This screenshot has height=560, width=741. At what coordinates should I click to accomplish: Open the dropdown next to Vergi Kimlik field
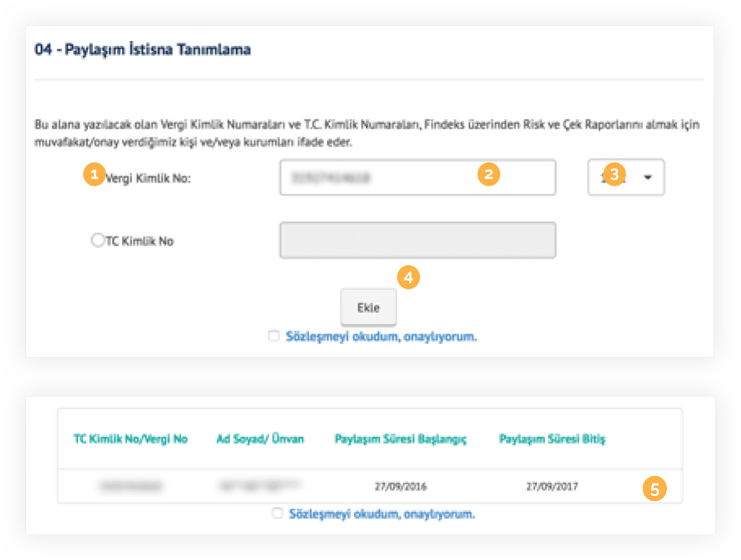coord(626,178)
